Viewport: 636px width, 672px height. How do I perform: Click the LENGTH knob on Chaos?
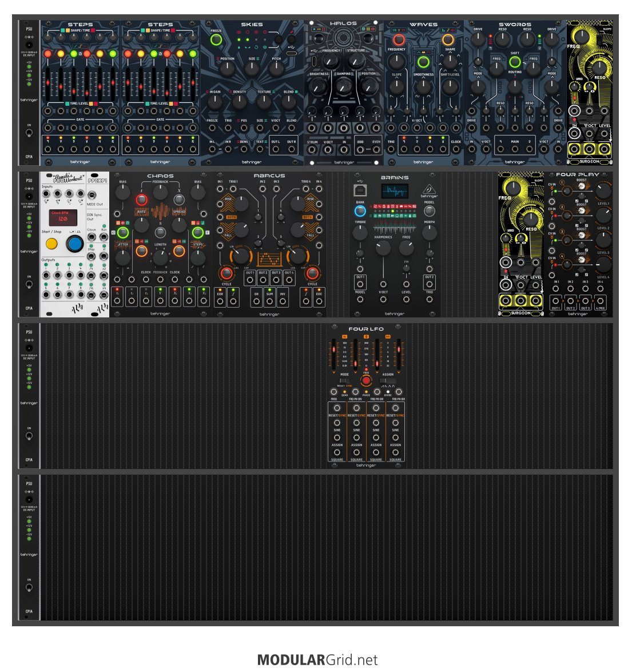160,257
